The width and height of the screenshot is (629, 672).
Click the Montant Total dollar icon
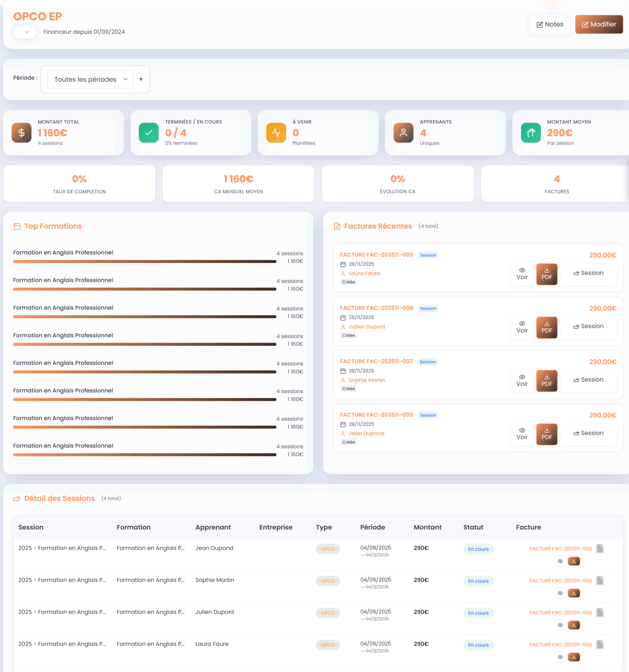[x=22, y=133]
